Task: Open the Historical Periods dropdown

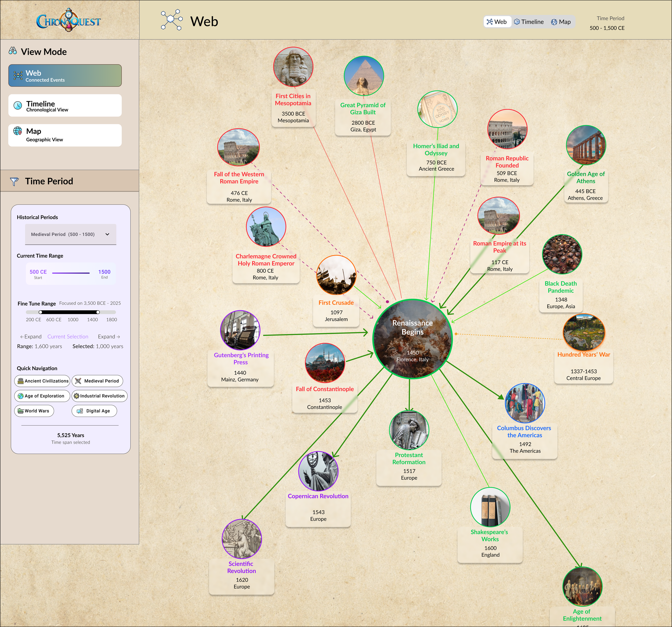Action: pos(71,234)
